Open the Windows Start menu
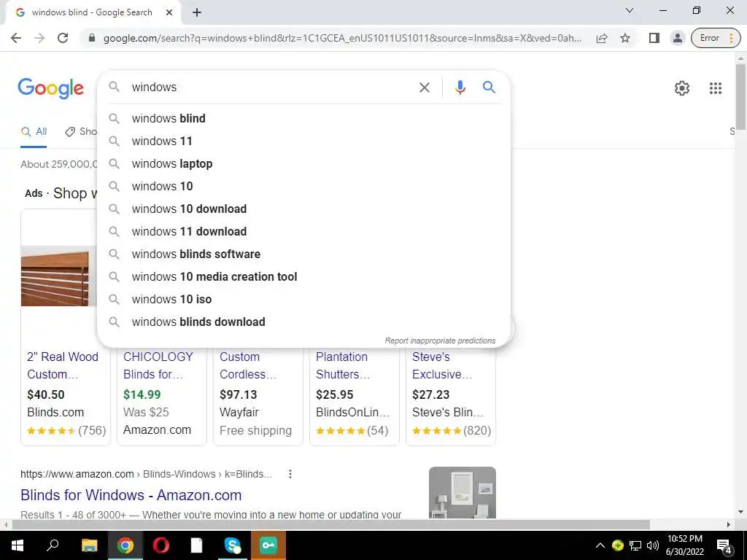The height and width of the screenshot is (560, 747). pos(18,545)
